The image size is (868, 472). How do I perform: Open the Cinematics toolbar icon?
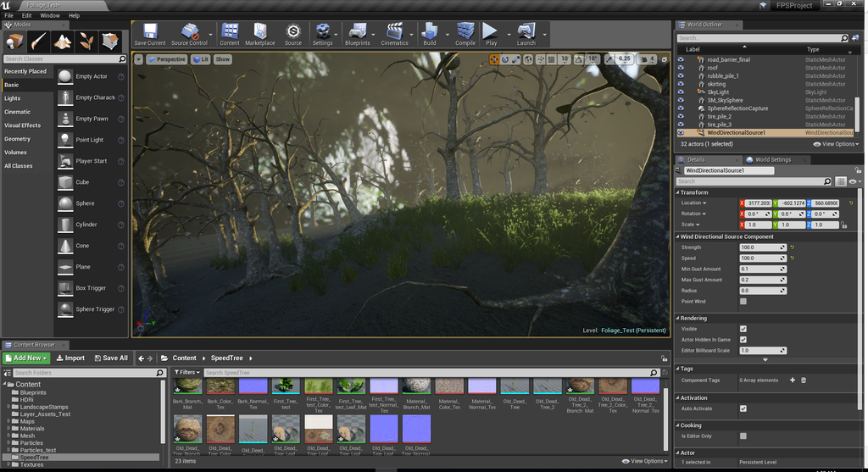coord(394,33)
